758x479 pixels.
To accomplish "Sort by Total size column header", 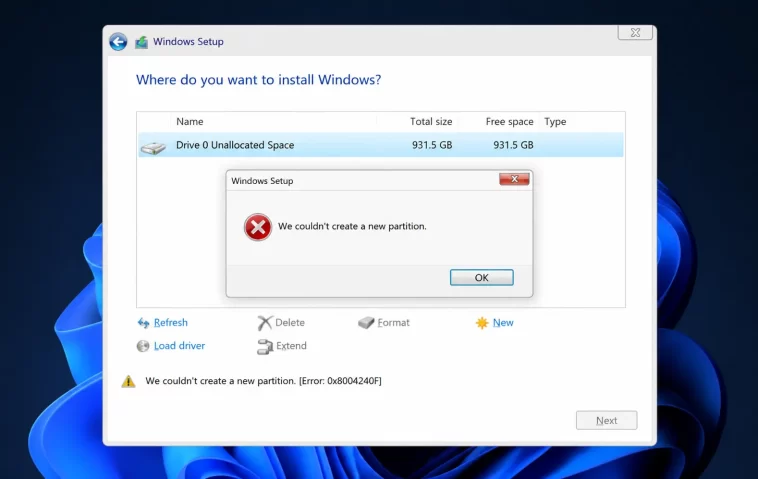I will coord(431,122).
